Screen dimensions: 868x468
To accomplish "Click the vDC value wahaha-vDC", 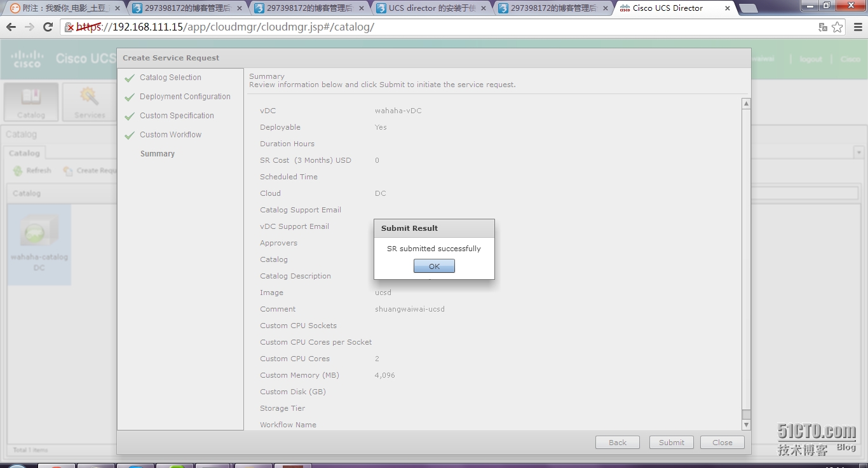I will point(398,111).
